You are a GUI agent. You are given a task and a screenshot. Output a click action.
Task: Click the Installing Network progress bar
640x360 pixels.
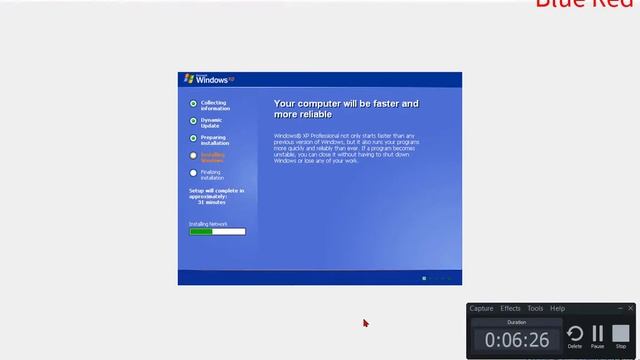(x=217, y=232)
